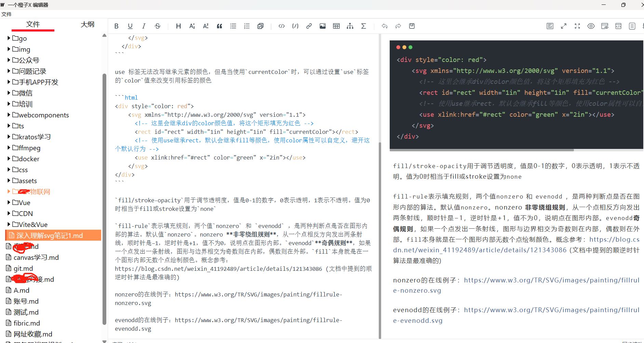Save the document with the floppy disk icon
This screenshot has height=343, width=644.
click(x=412, y=26)
